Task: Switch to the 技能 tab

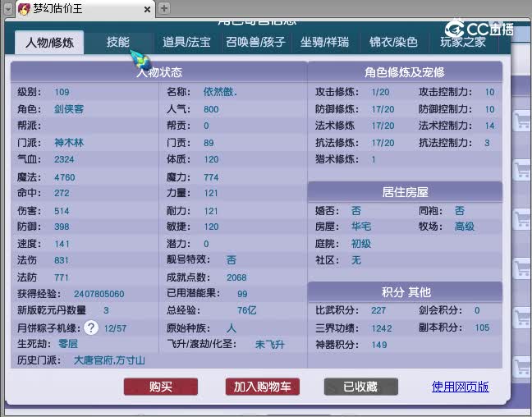Action: coord(117,42)
